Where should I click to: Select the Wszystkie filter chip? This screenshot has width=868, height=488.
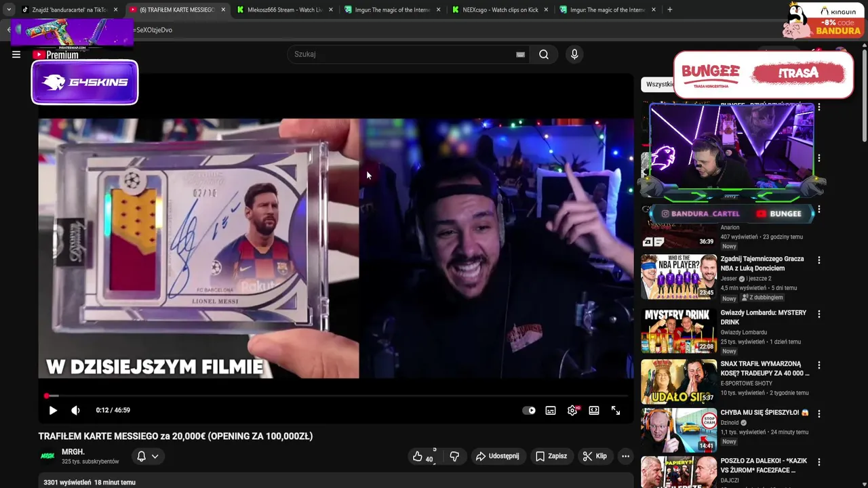point(658,85)
